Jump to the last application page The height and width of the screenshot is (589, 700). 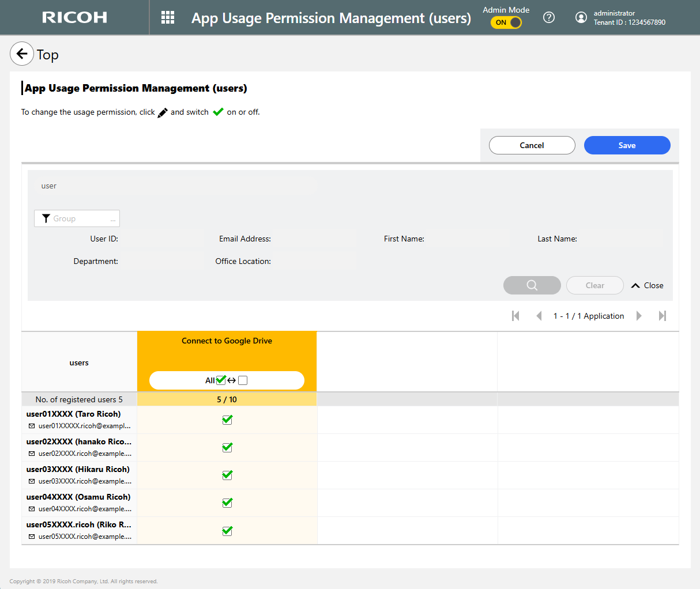[663, 316]
